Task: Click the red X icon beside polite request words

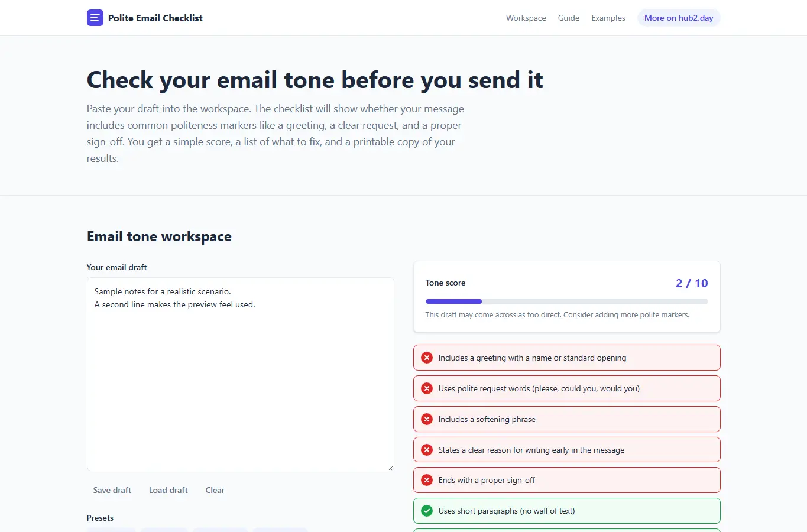Action: (427, 388)
